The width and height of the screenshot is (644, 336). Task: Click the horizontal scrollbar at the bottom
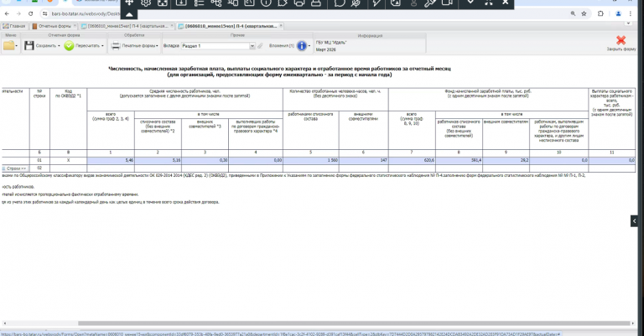point(354,323)
